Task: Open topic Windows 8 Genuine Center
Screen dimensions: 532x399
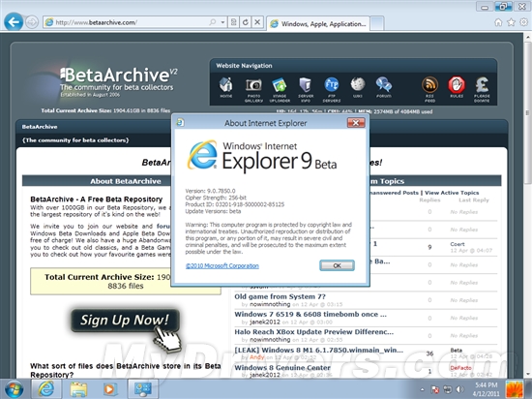Action: pyautogui.click(x=282, y=367)
